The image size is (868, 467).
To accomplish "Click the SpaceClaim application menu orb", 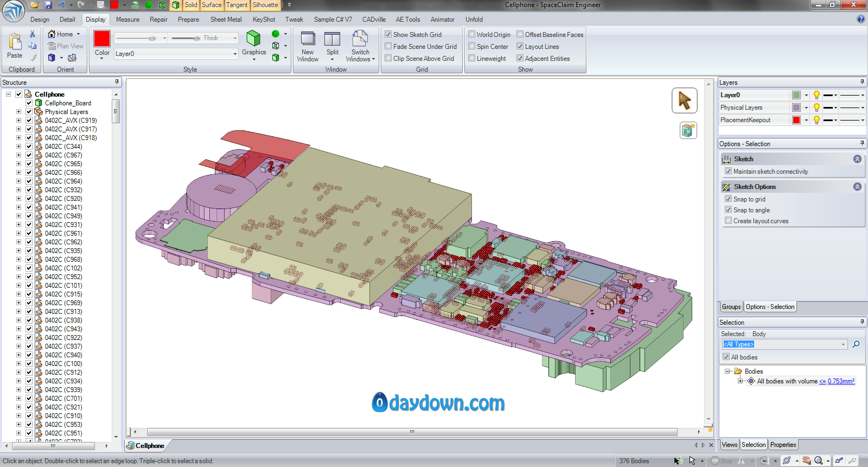I will pyautogui.click(x=14, y=11).
